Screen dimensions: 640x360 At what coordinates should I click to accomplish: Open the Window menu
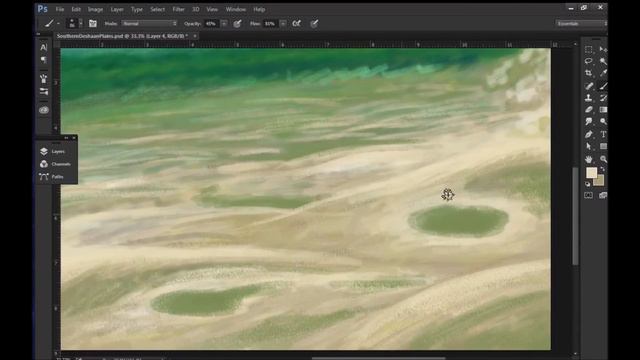[x=236, y=9]
